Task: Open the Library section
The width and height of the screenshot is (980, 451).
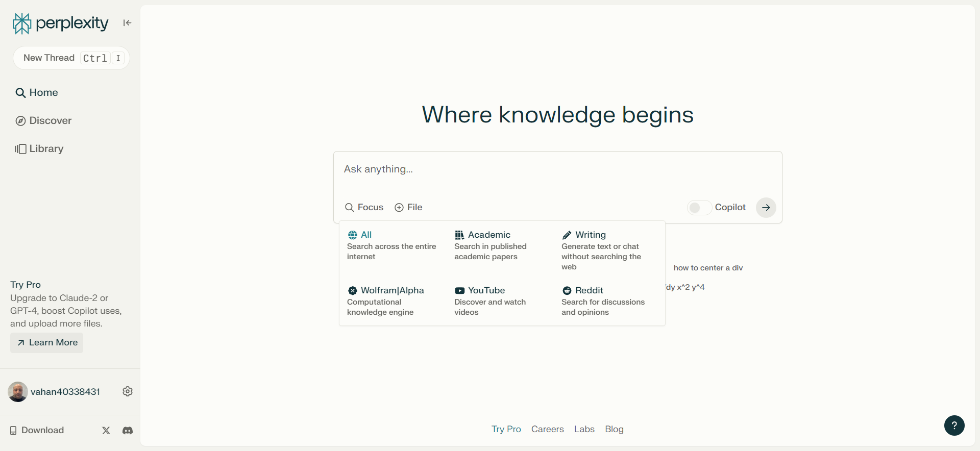Action: [39, 149]
